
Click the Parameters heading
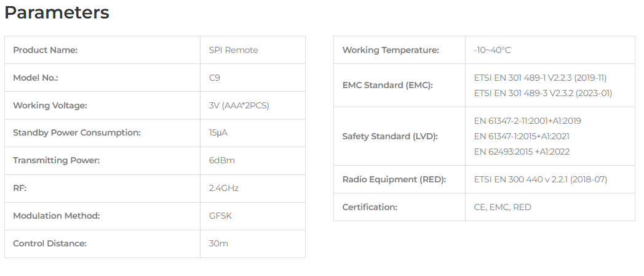coord(57,13)
